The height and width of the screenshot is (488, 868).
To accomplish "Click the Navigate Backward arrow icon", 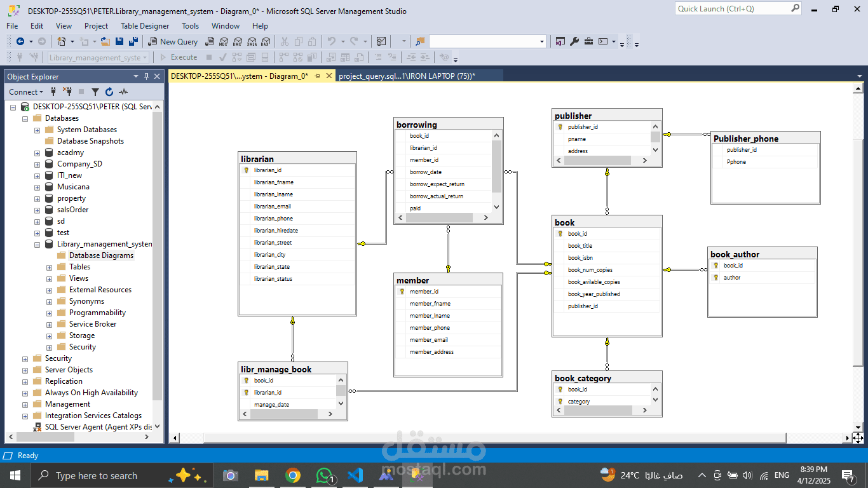I will tap(20, 41).
